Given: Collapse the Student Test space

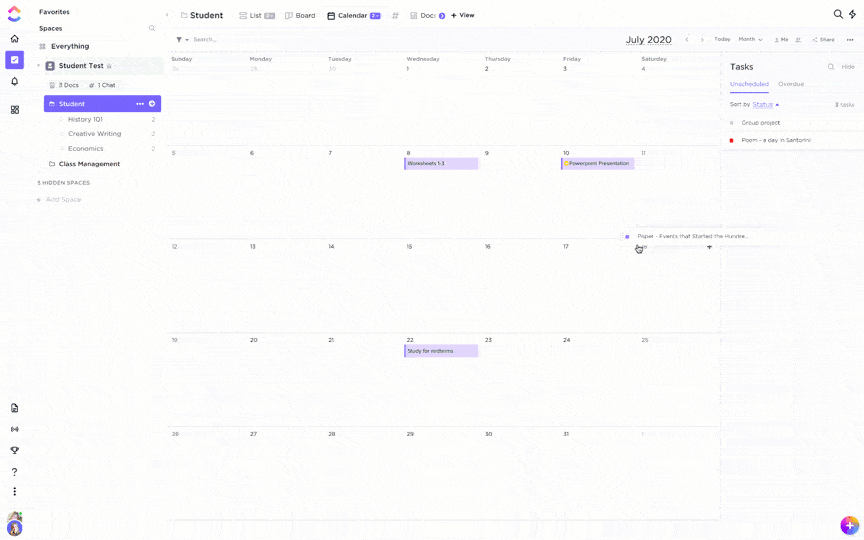Looking at the screenshot, I should 39,66.
